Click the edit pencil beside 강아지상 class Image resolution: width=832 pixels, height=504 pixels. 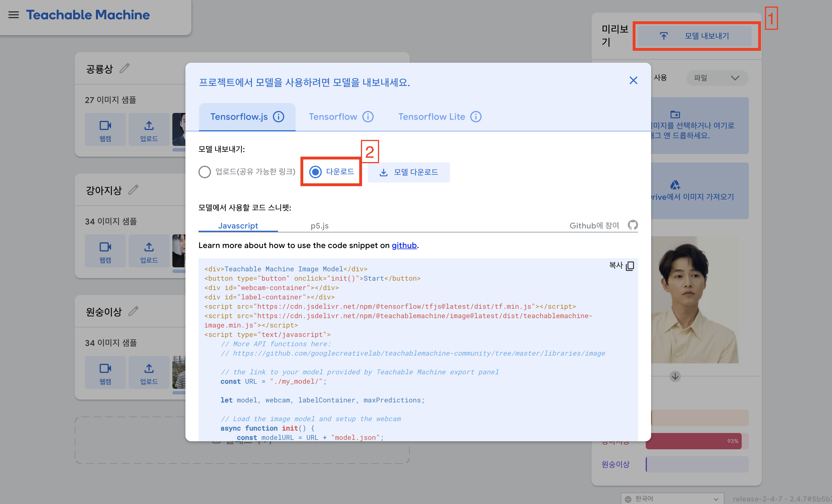pos(133,190)
